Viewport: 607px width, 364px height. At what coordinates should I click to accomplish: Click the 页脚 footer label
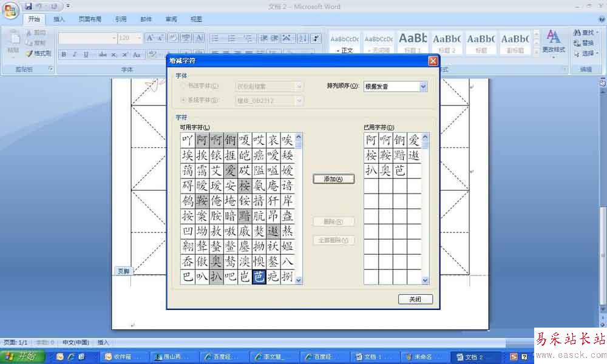pos(123,271)
